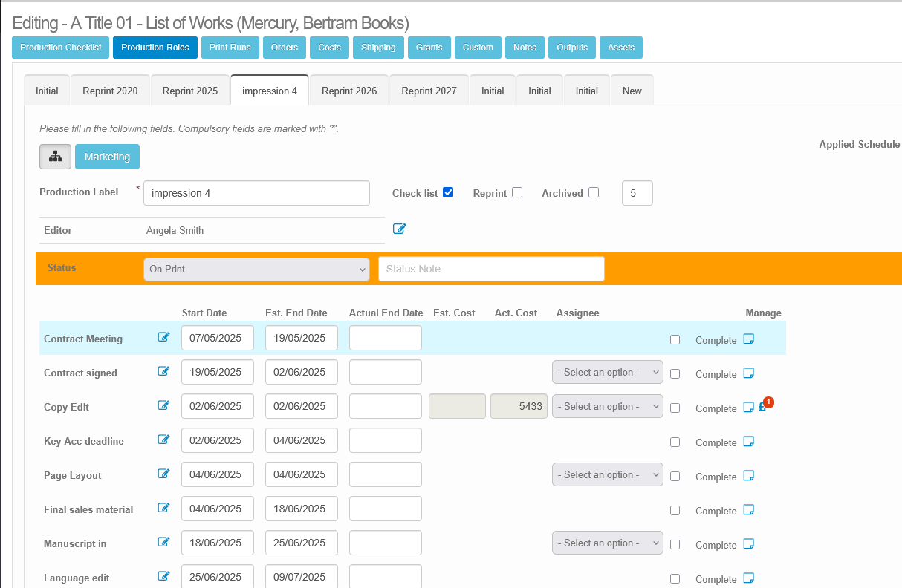
Task: Open assignee dropdown for Page Layout
Action: [607, 474]
